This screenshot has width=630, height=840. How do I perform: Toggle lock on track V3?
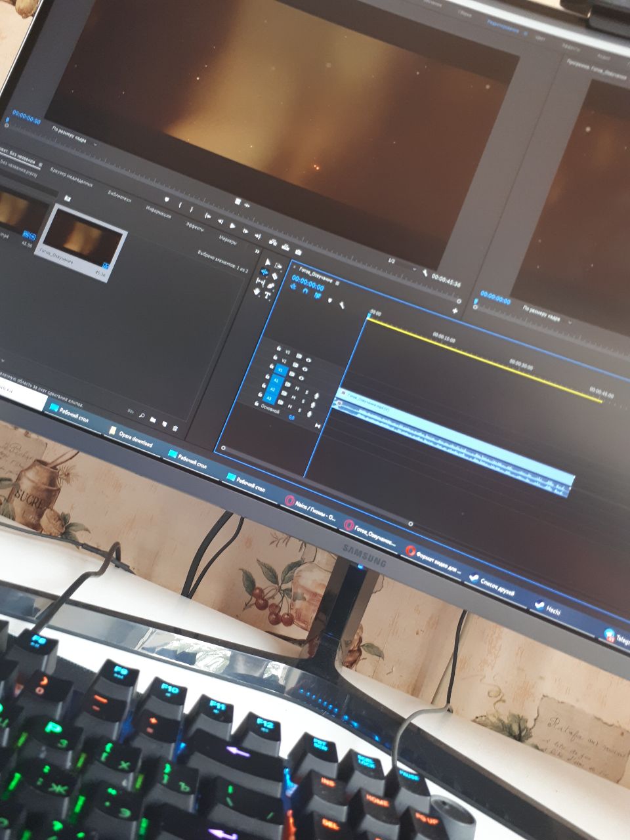coord(279,348)
